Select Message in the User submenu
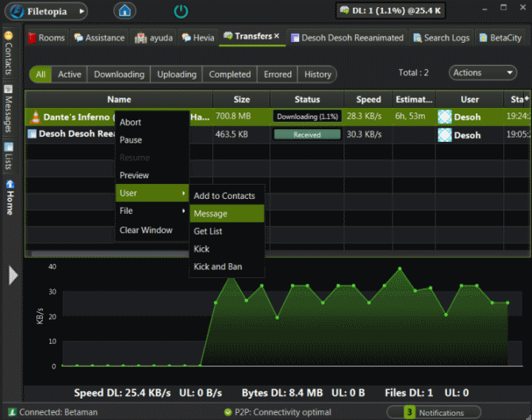 [x=227, y=213]
